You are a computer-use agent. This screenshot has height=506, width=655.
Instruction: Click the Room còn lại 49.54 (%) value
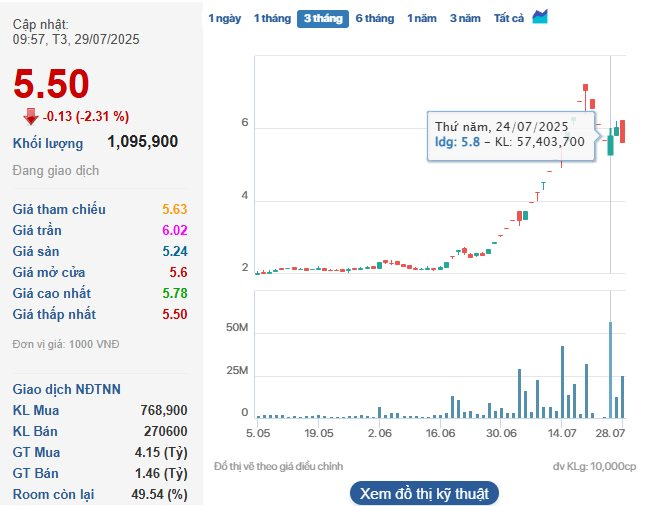(162, 494)
